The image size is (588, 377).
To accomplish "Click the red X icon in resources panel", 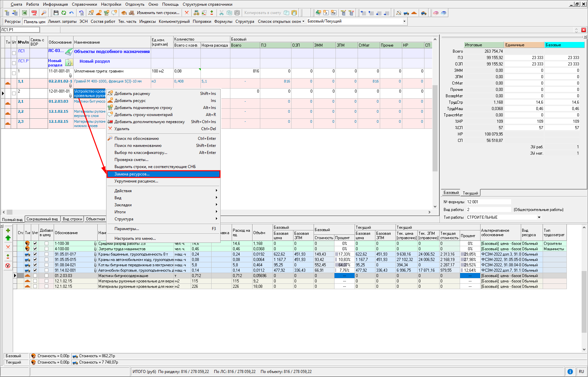I will coord(8,247).
